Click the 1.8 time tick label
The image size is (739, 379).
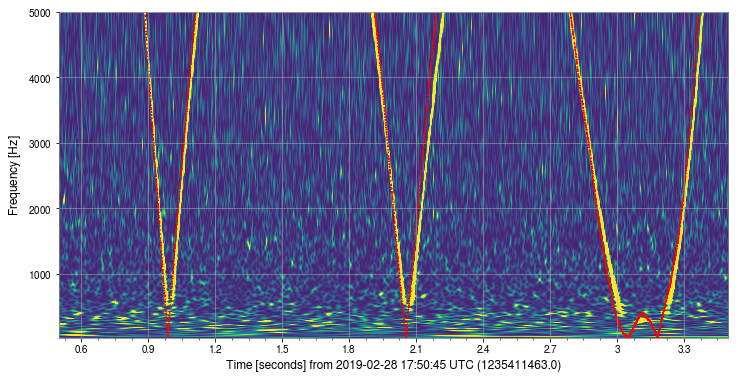point(349,349)
